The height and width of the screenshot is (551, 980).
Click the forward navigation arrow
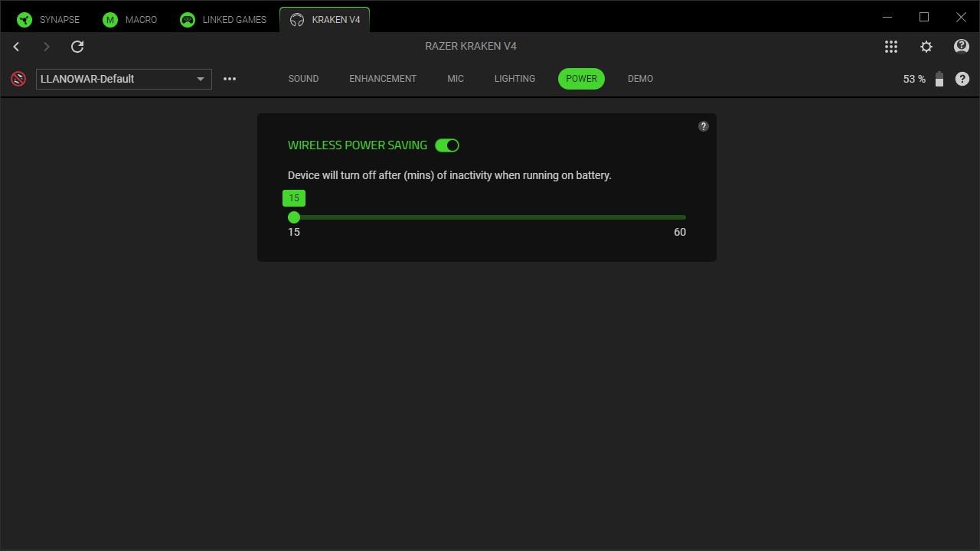pyautogui.click(x=46, y=47)
